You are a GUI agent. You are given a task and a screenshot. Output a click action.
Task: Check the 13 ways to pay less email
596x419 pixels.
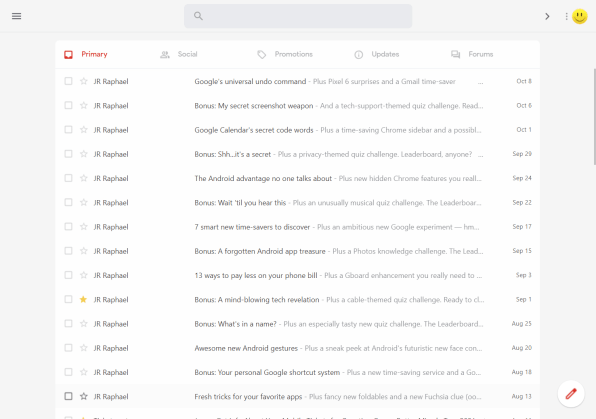tap(68, 275)
